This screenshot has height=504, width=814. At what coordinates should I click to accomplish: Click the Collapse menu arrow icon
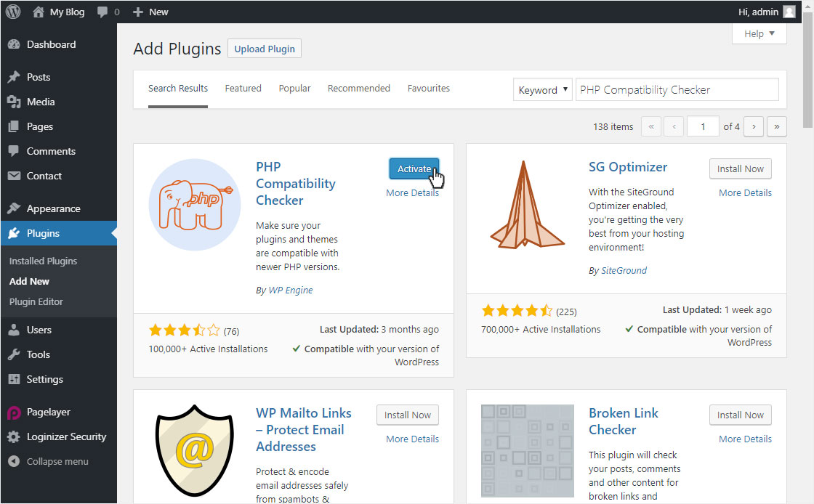14,461
